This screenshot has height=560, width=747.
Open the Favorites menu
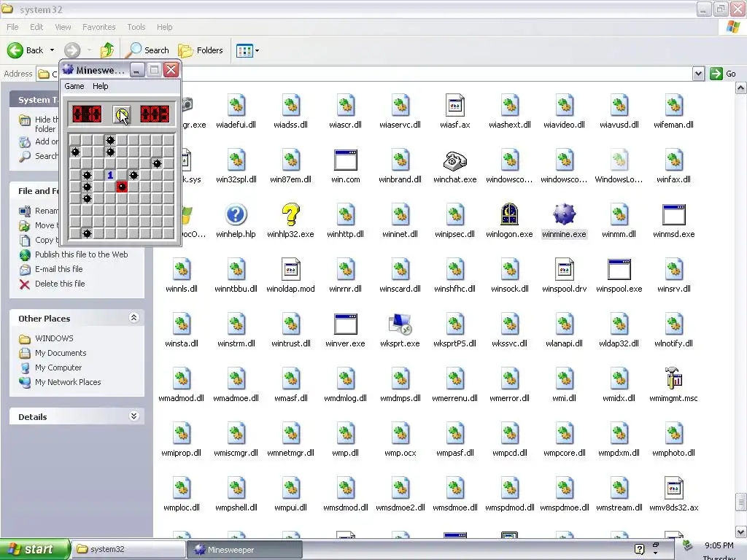(x=99, y=27)
